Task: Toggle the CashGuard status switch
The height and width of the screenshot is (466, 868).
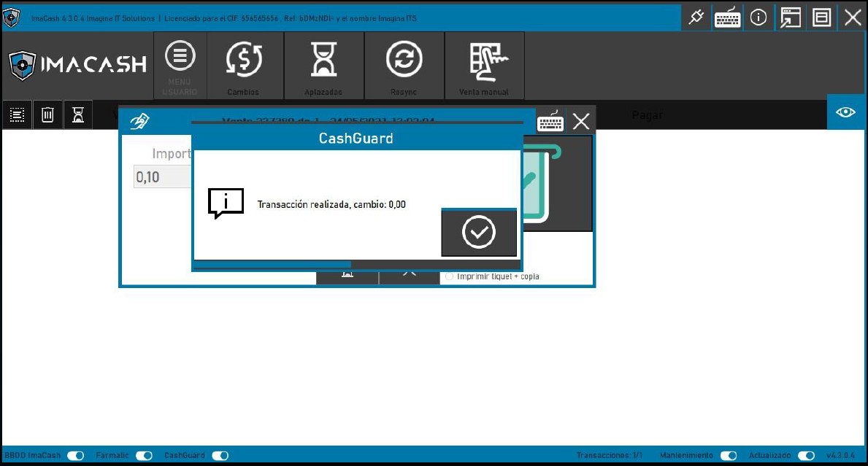Action: tap(220, 456)
